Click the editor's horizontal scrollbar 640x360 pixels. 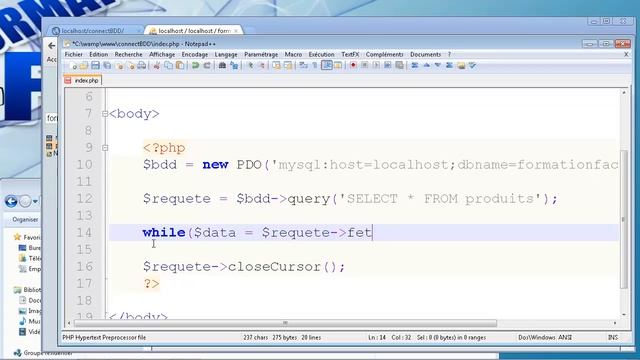pos(285,323)
